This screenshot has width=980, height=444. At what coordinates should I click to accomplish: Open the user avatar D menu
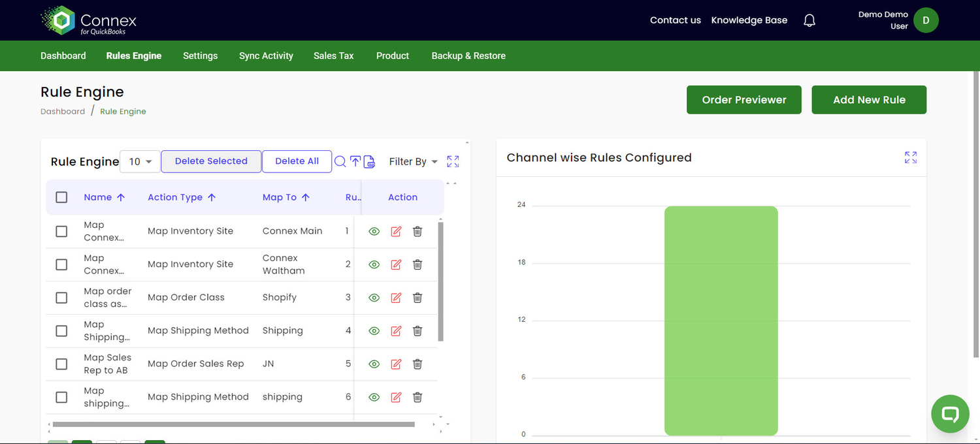(926, 20)
